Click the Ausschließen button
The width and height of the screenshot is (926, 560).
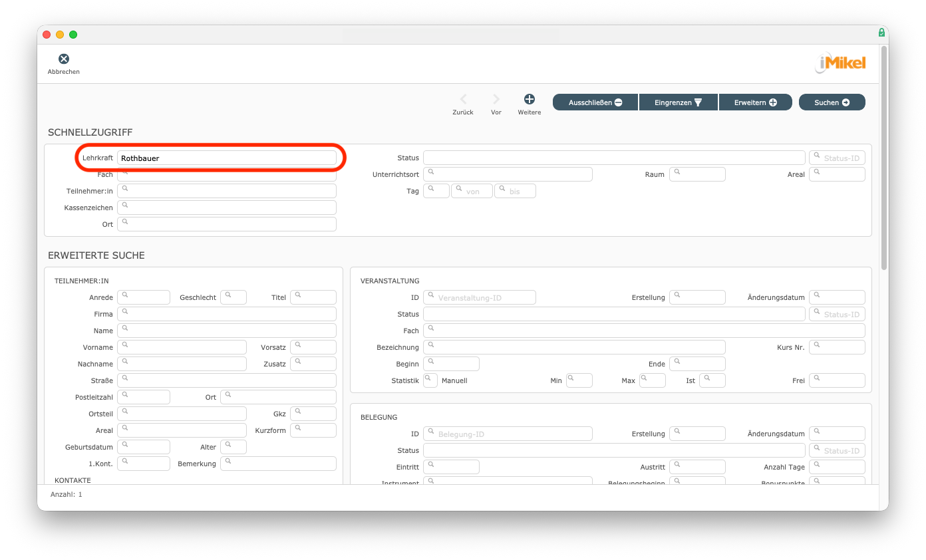(595, 102)
